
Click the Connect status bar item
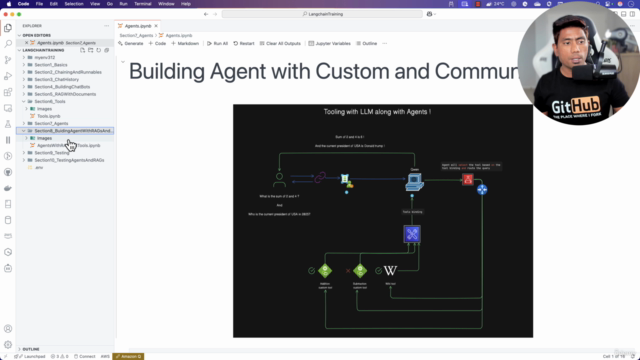(x=84, y=356)
